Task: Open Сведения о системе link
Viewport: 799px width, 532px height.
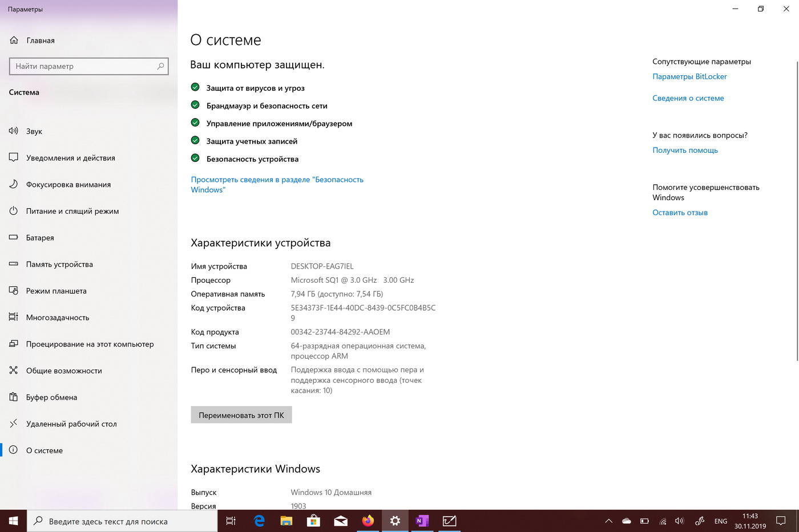Action: pyautogui.click(x=688, y=98)
